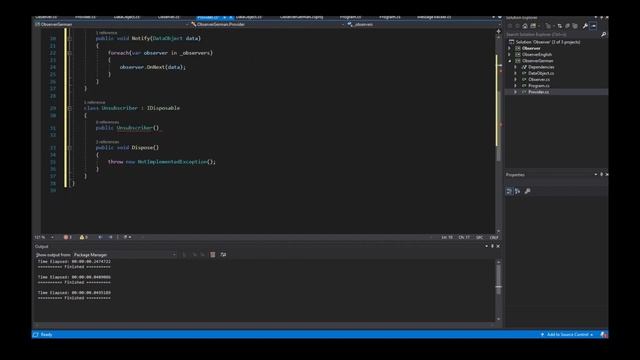The image size is (640, 360).
Task: Click the Unsubscriber constructor name in code
Action: tap(135, 128)
